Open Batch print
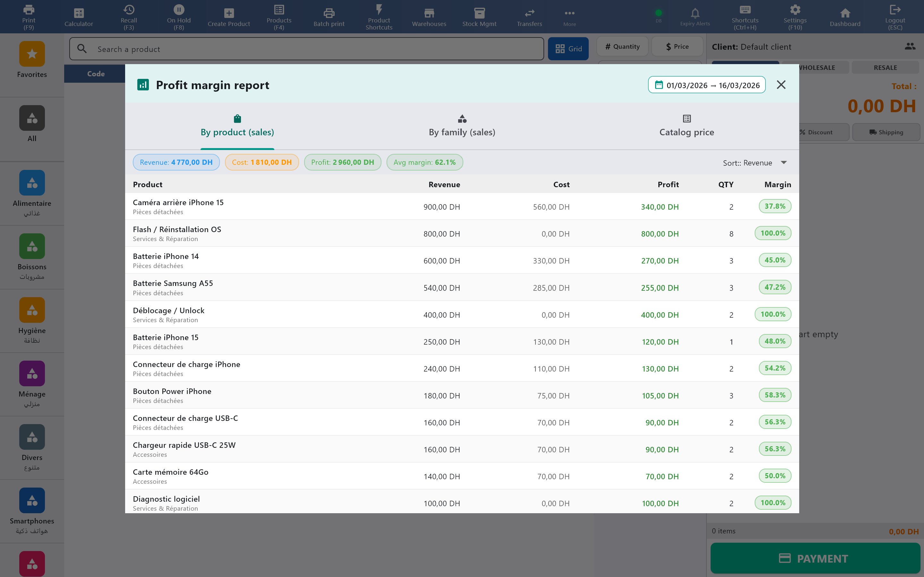Viewport: 924px width, 577px height. click(x=329, y=17)
